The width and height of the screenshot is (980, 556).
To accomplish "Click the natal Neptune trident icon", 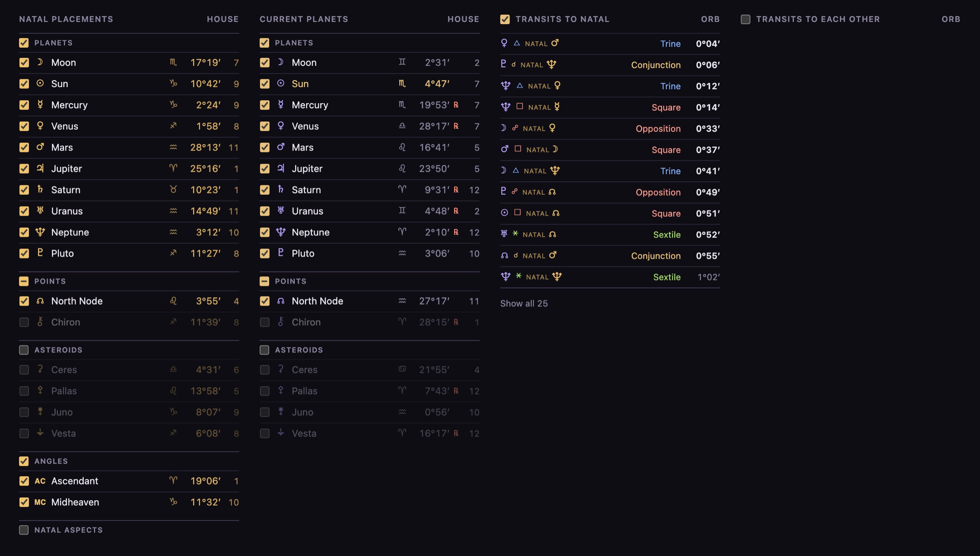I will 40,232.
